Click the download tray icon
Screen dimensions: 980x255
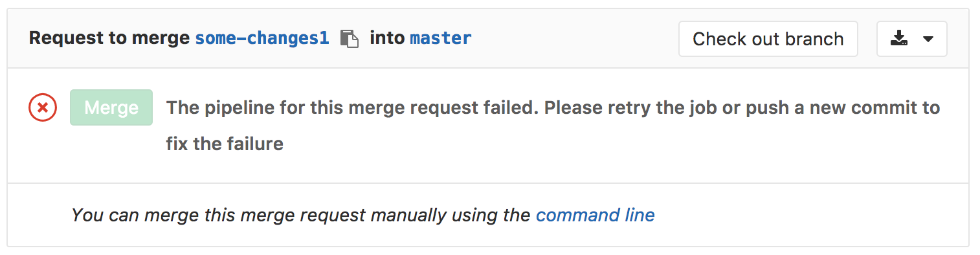pyautogui.click(x=899, y=39)
